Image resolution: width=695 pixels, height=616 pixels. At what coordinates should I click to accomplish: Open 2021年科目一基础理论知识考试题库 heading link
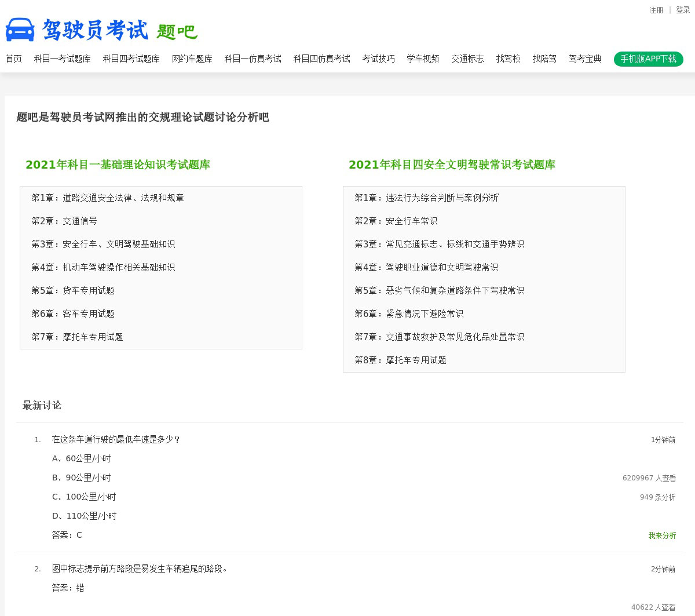pos(118,165)
